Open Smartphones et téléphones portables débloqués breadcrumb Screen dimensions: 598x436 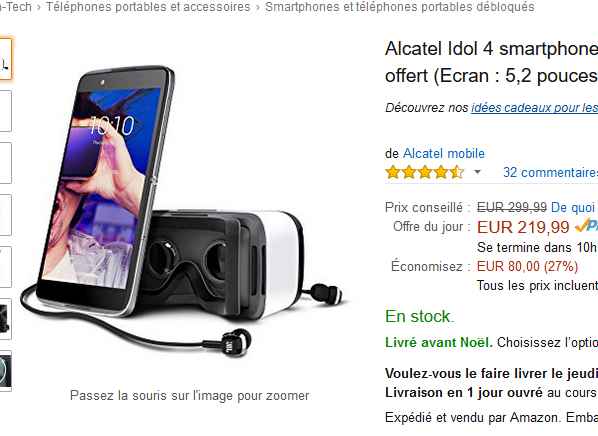click(x=400, y=7)
